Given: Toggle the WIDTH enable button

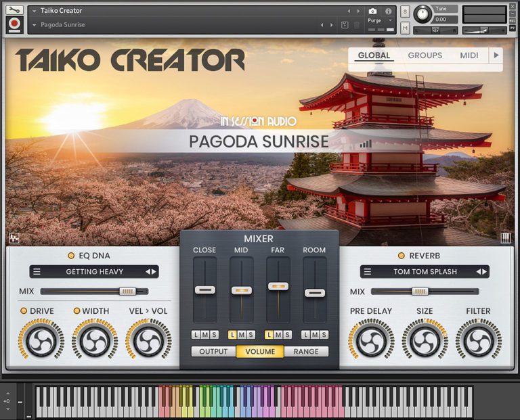Looking at the screenshot, I should pyautogui.click(x=77, y=310).
